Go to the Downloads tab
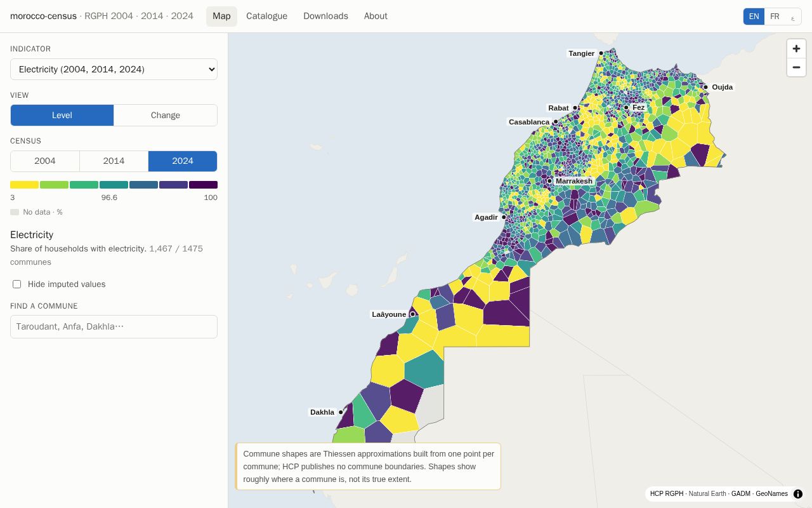 coord(325,16)
